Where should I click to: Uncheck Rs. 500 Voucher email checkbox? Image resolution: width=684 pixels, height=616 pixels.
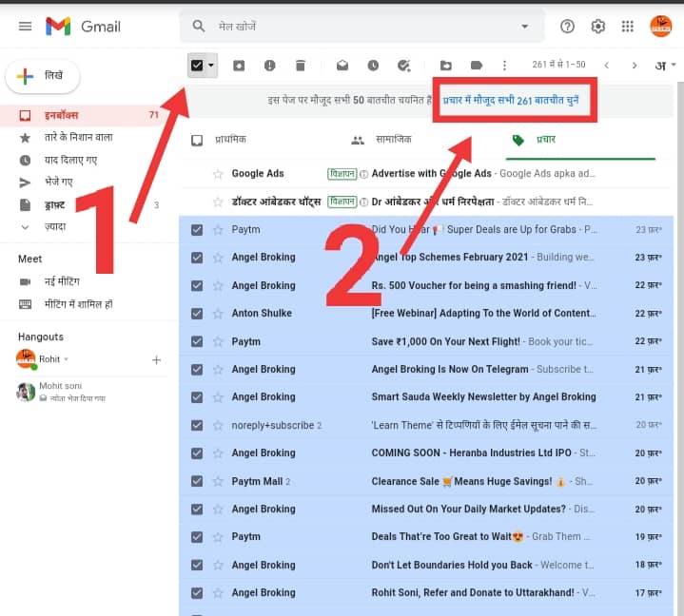pos(197,285)
